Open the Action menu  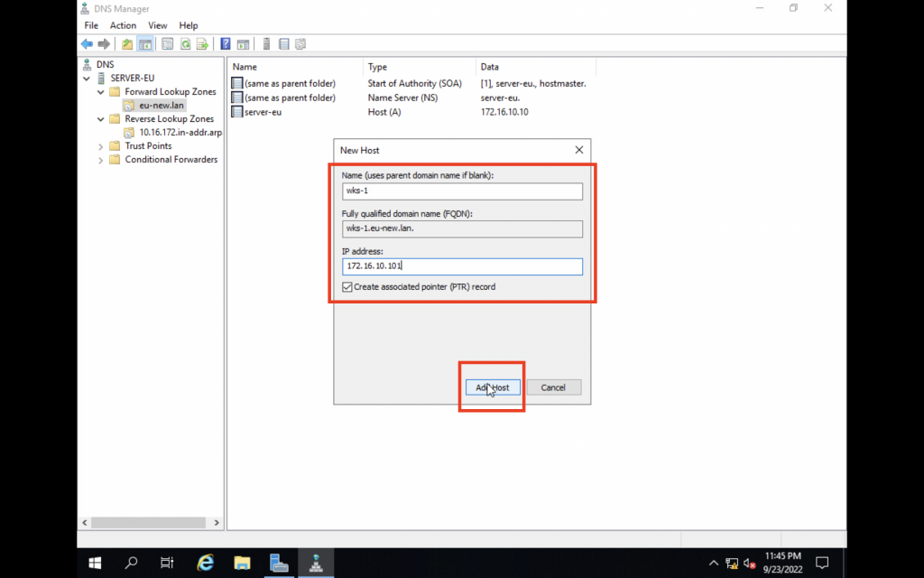pyautogui.click(x=123, y=25)
